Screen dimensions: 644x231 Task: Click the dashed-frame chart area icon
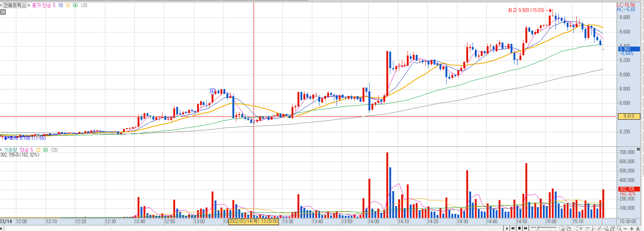click(x=574, y=228)
